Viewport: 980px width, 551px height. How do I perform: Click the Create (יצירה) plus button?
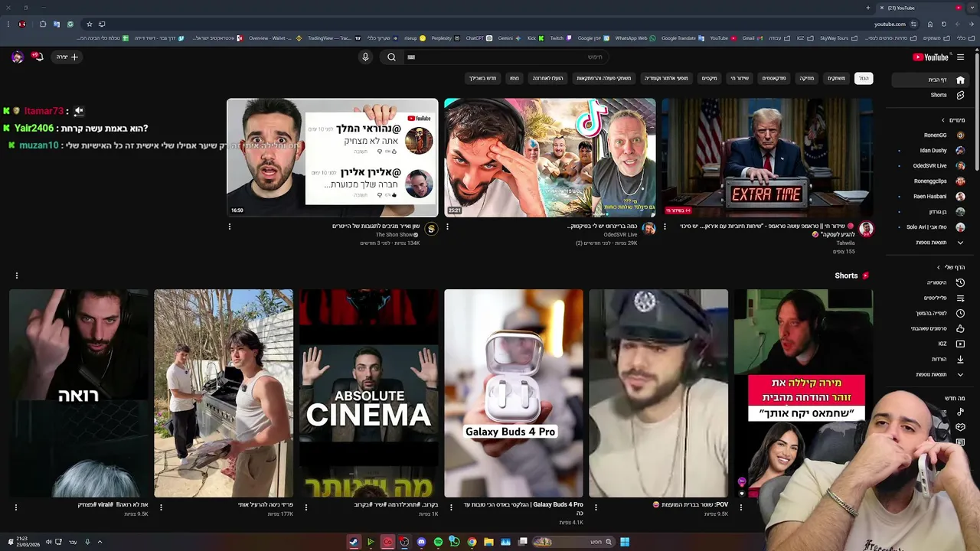[67, 57]
